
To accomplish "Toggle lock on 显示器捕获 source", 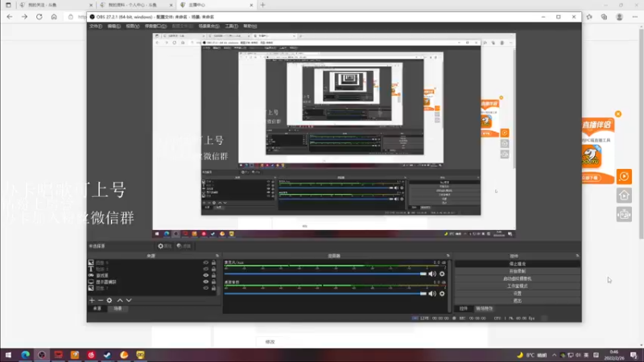I will coord(213,282).
